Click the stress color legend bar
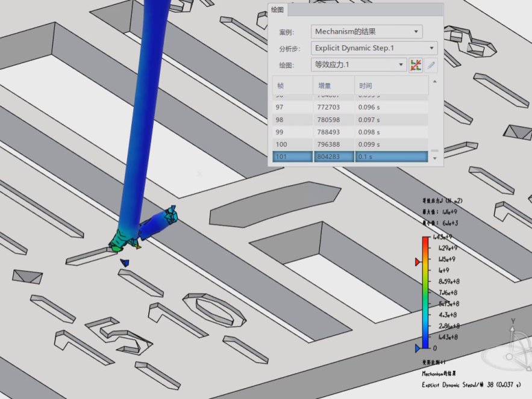The height and width of the screenshot is (399, 532). [426, 292]
